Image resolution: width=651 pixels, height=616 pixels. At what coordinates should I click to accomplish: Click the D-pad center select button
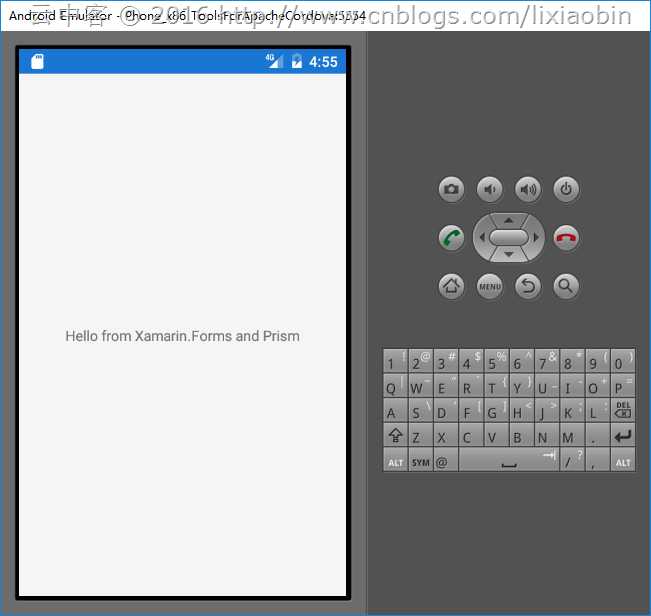(509, 237)
